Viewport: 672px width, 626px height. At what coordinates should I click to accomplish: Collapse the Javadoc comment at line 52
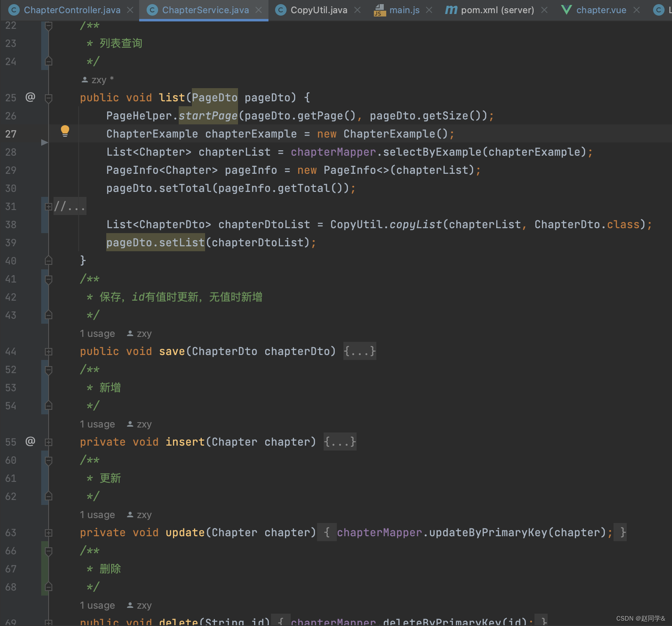(x=49, y=370)
